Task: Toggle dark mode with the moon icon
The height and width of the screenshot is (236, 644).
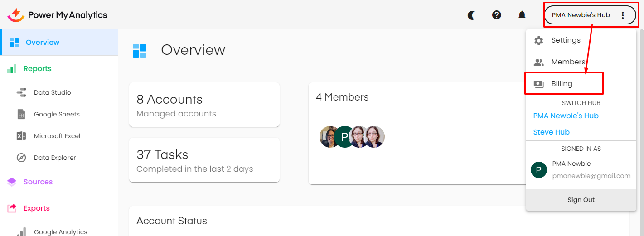Action: tap(471, 15)
